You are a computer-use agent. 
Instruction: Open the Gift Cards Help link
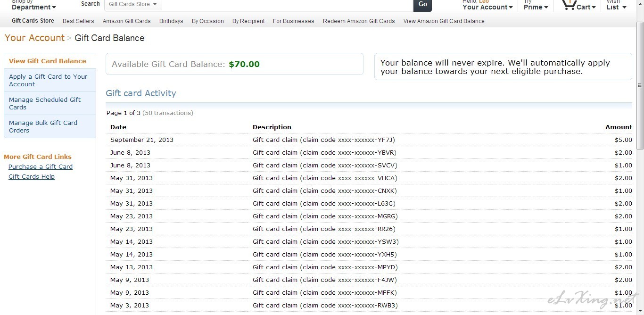32,176
